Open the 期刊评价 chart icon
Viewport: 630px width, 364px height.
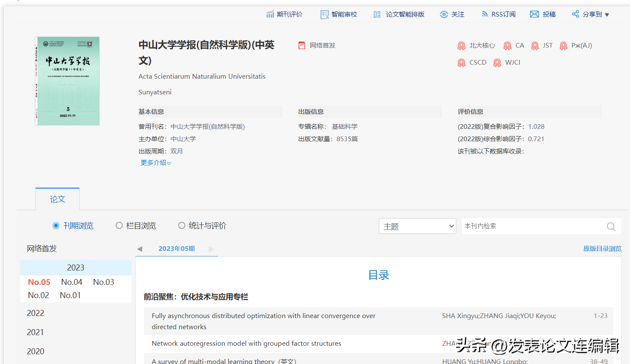coord(270,14)
